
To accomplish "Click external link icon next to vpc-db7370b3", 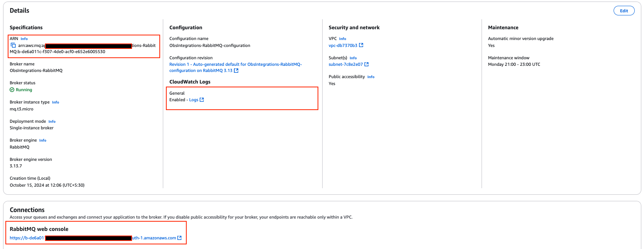I will pyautogui.click(x=361, y=45).
